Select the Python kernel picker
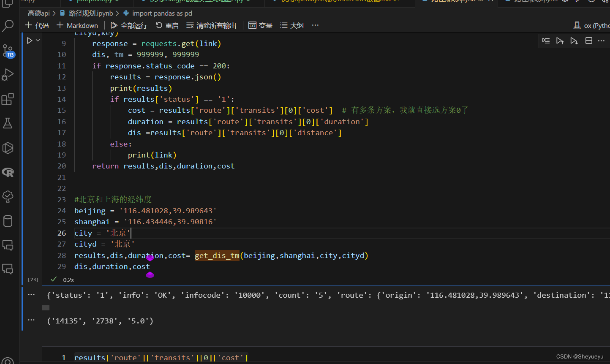The height and width of the screenshot is (364, 610). coord(591,26)
